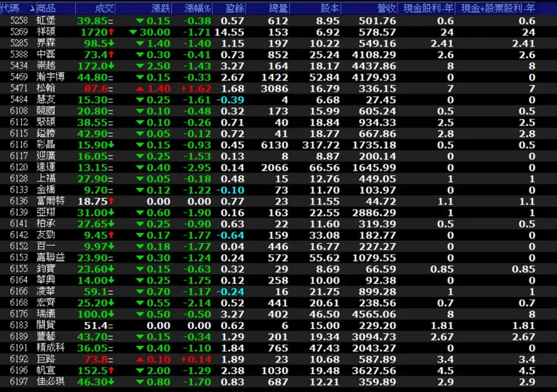Click dividend value 2.41 under 現金股利-年
This screenshot has width=557, height=392.
click(x=442, y=44)
